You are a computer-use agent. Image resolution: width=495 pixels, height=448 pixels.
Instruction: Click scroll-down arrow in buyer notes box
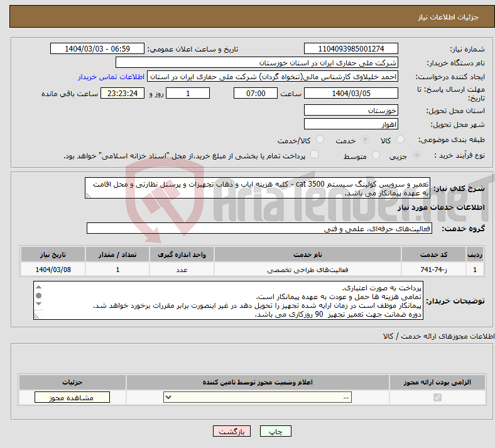(38, 303)
